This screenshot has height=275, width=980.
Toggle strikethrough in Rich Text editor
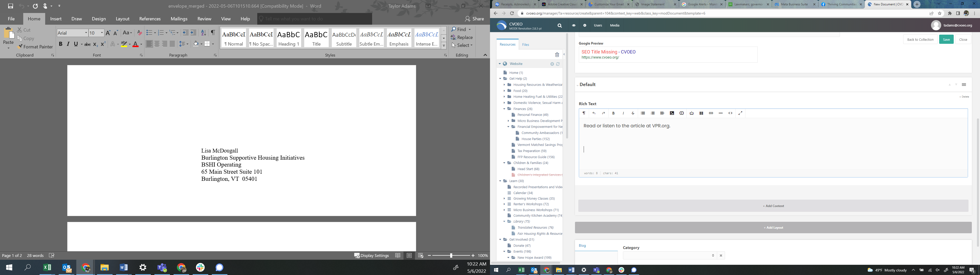coord(633,113)
